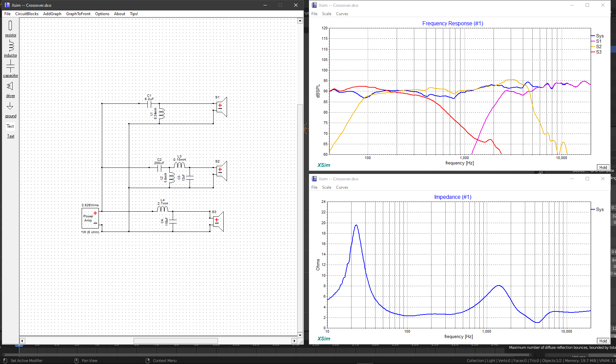
Task: Click S2 legend entry in Frequency Response
Action: [x=596, y=47]
